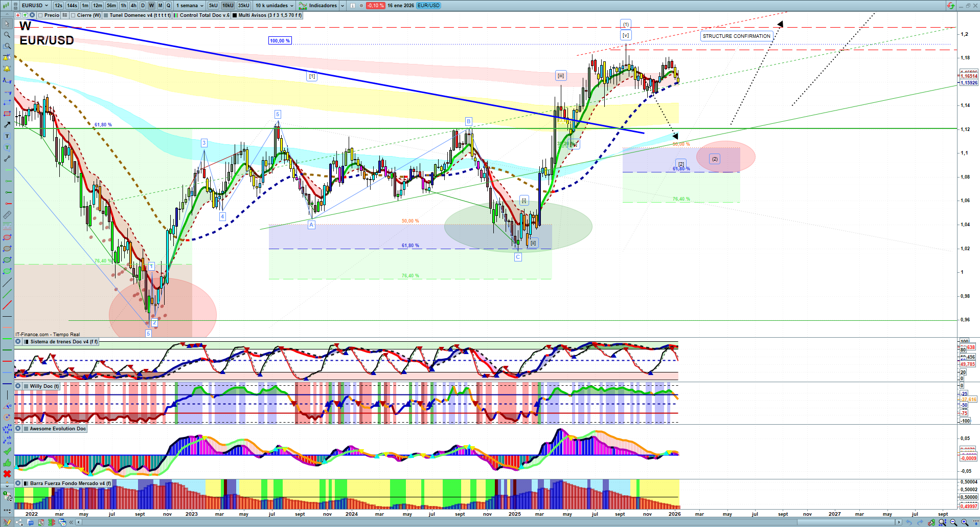Choose the rectangle drawing tool
The image size is (980, 527).
pyautogui.click(x=7, y=102)
